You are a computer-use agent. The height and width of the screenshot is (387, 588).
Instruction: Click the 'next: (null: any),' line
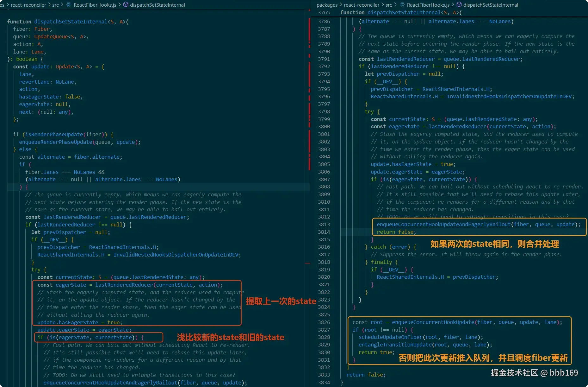pos(46,112)
